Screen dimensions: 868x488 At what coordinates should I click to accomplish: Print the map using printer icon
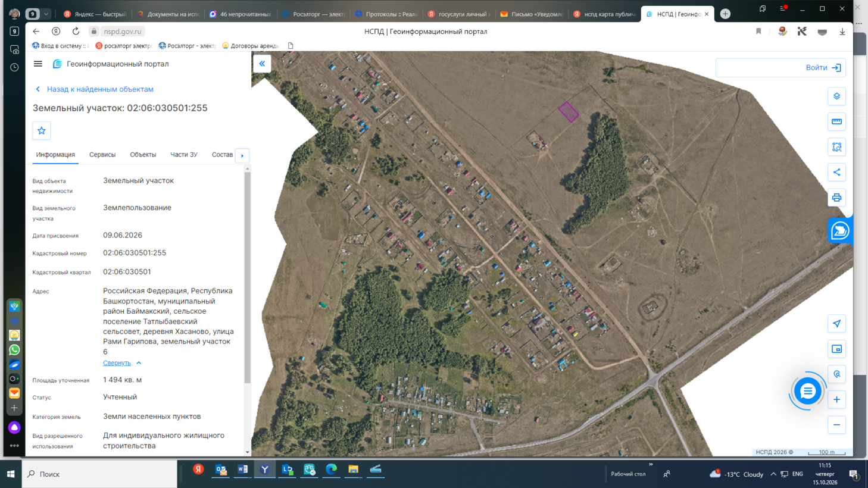click(836, 198)
